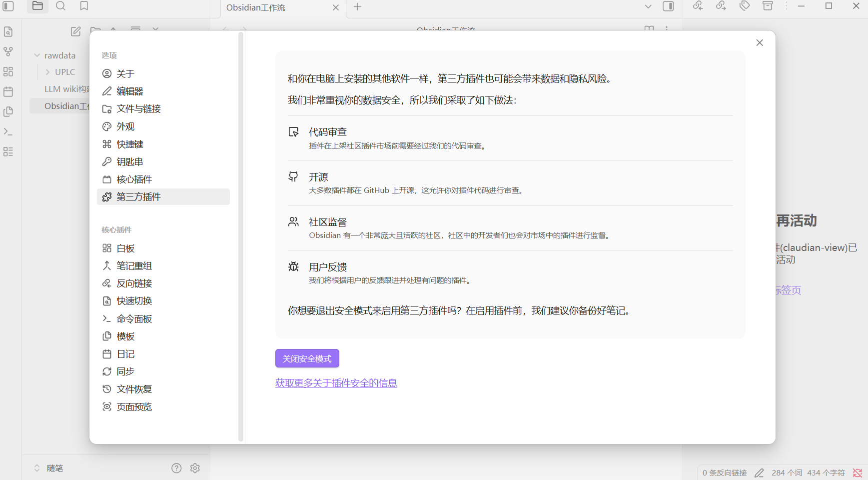The width and height of the screenshot is (868, 480).
Task: Close the settings dialog with X
Action: pos(760,43)
